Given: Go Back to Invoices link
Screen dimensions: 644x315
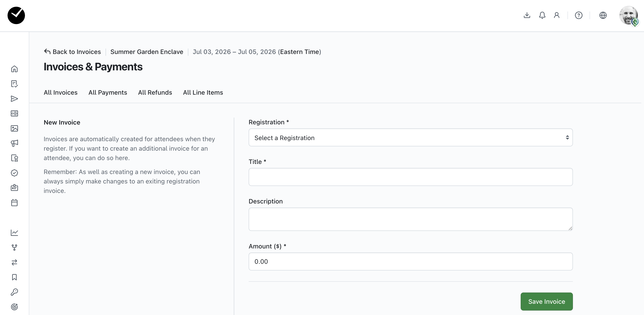Looking at the screenshot, I should 72,52.
